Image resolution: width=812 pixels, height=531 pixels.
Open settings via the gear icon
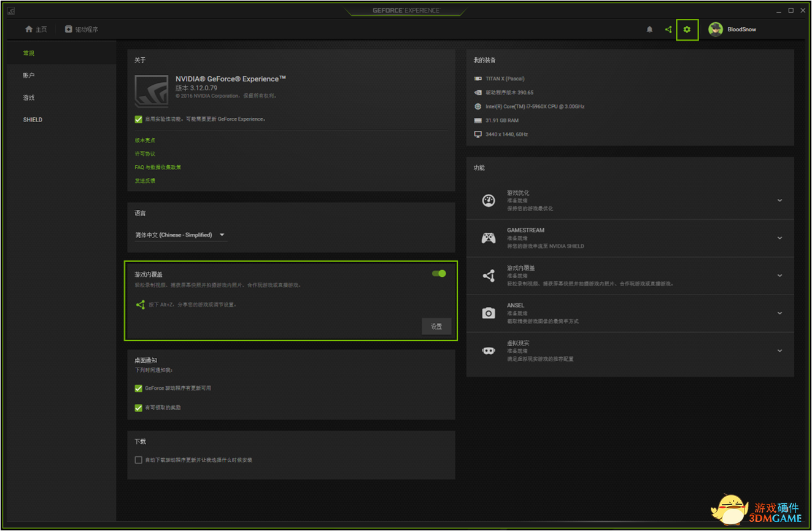[687, 29]
